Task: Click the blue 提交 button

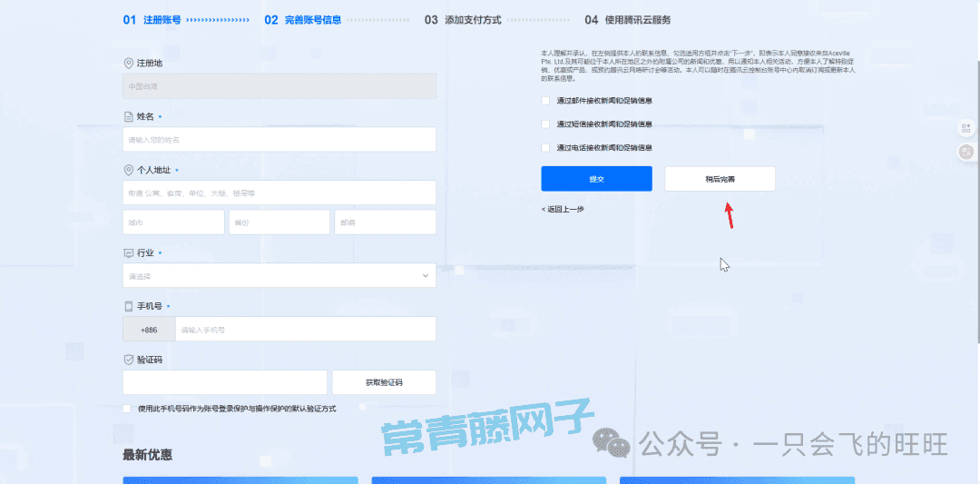Action: tap(597, 179)
